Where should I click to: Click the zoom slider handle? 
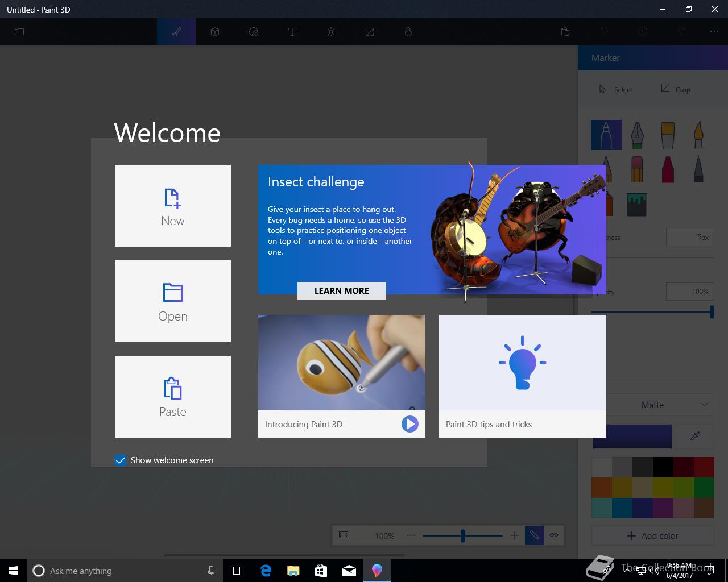click(x=463, y=535)
